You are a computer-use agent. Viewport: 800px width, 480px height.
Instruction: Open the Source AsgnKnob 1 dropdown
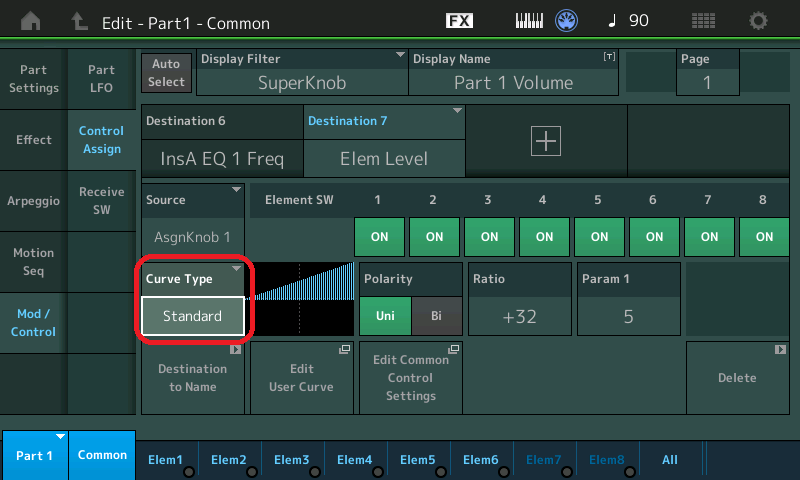[193, 237]
